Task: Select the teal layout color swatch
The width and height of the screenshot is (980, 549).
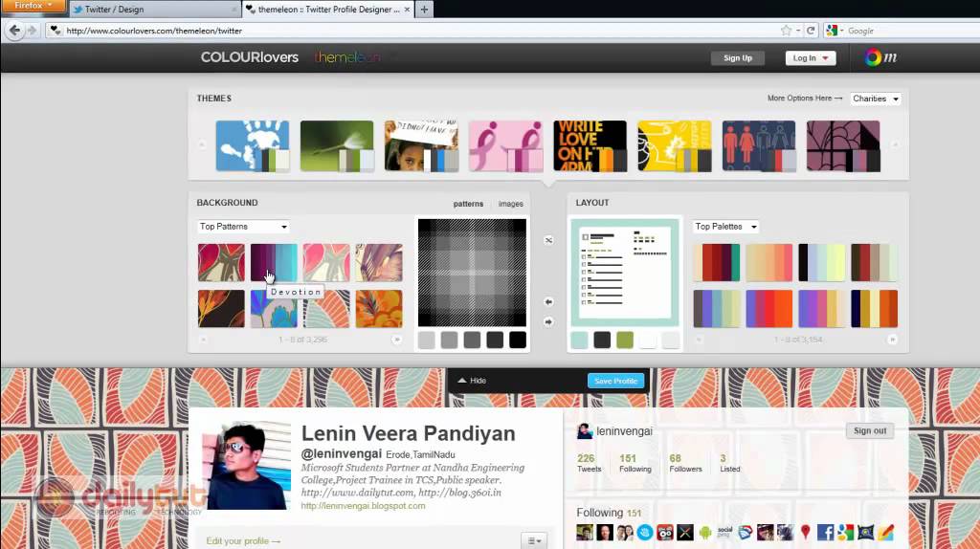Action: pos(579,340)
